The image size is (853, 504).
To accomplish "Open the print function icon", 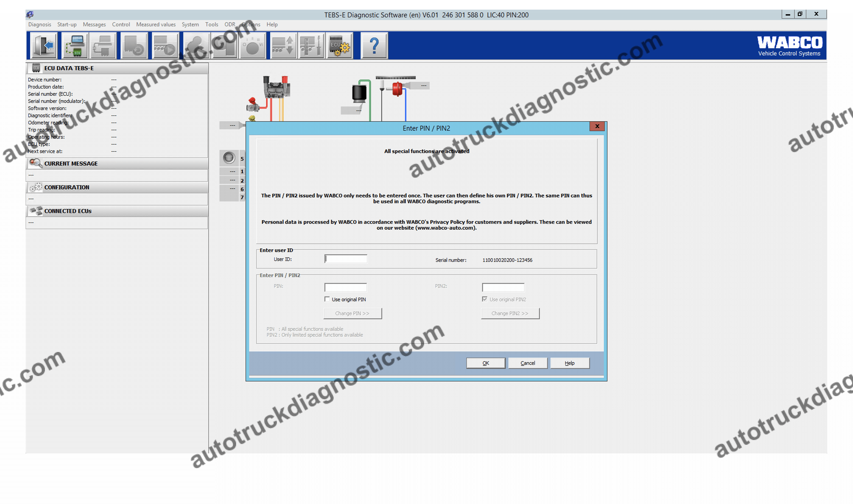I will click(x=103, y=45).
